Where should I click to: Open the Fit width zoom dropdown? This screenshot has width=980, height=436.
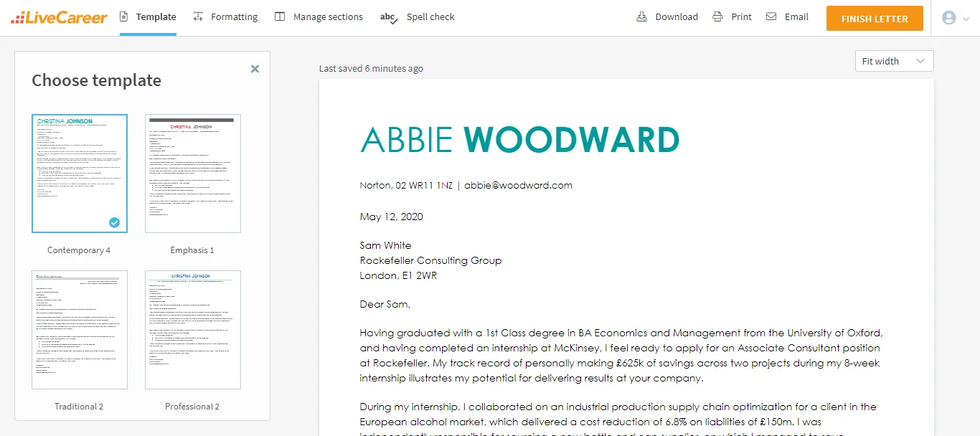[x=892, y=61]
